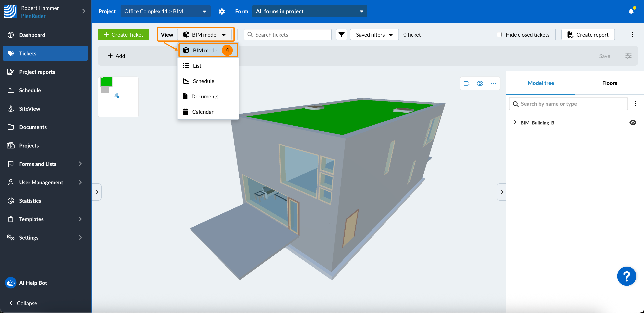Image resolution: width=644 pixels, height=313 pixels.
Task: Expand the BIM_Building_B tree node
Action: pos(515,122)
